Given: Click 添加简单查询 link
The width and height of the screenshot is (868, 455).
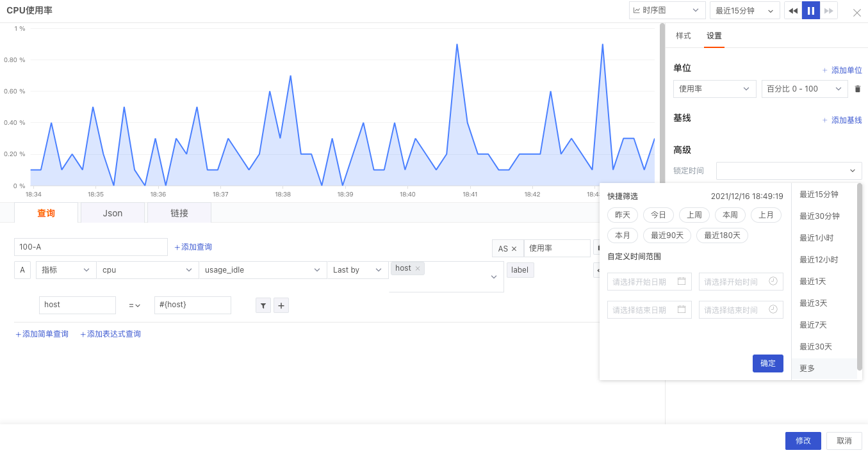Looking at the screenshot, I should tap(42, 334).
